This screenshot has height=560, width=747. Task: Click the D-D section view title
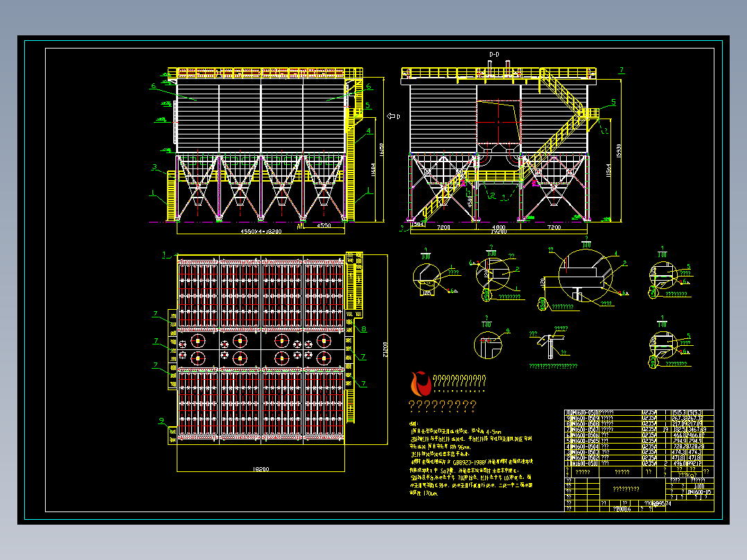(494, 55)
